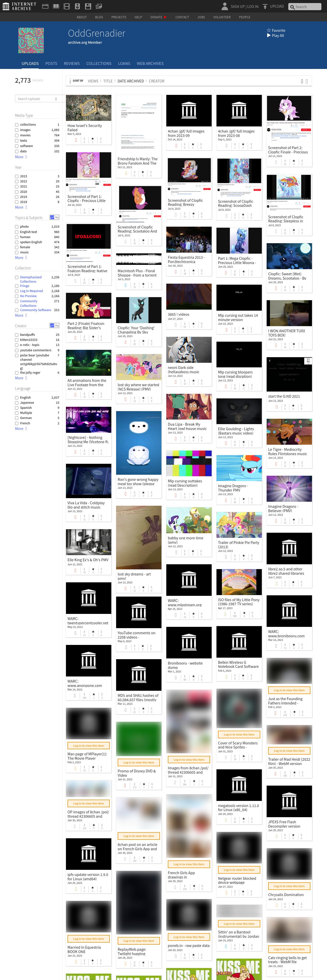Viewport: 327px width, 980px height.
Task: Switch to the Loans tab
Action: coord(124,64)
